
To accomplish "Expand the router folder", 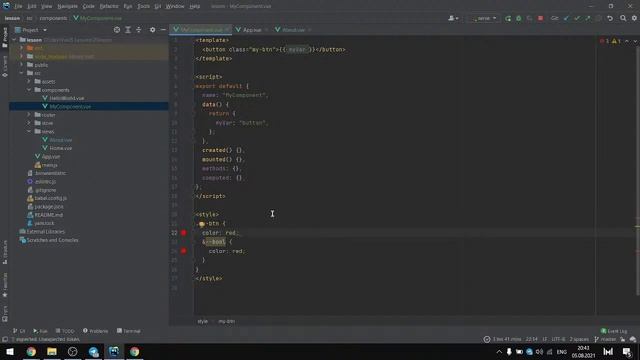I will tap(29, 115).
